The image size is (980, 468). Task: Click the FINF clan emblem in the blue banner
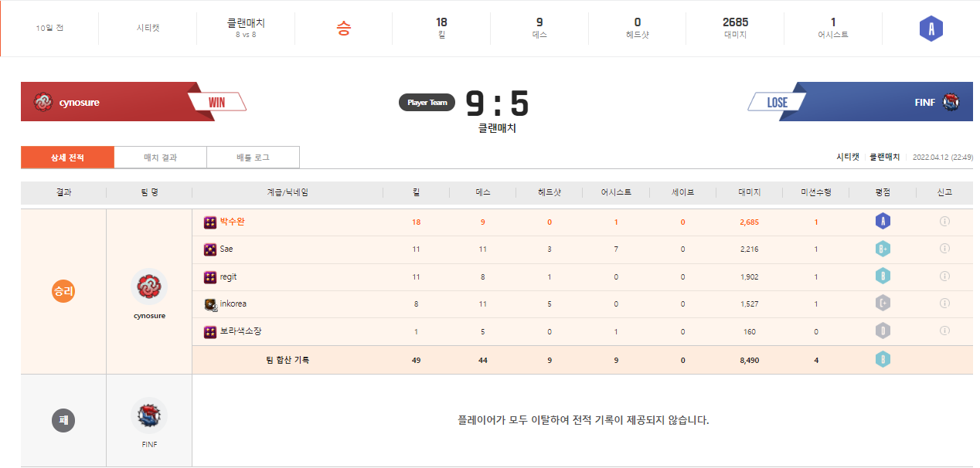coord(951,102)
